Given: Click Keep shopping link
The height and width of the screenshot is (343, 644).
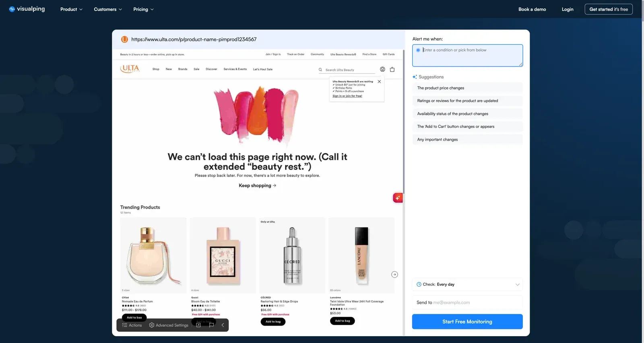Looking at the screenshot, I should 257,186.
